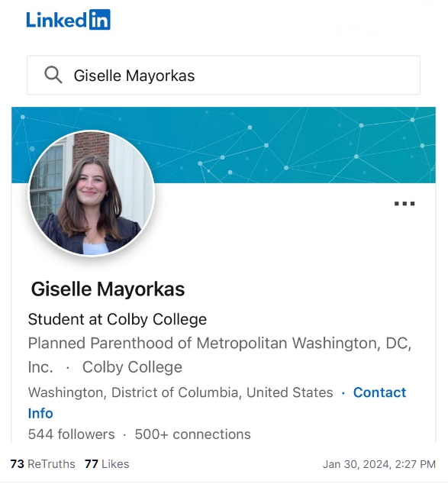Image resolution: width=448 pixels, height=484 pixels.
Task: Click the circular profile photo
Action: point(92,193)
